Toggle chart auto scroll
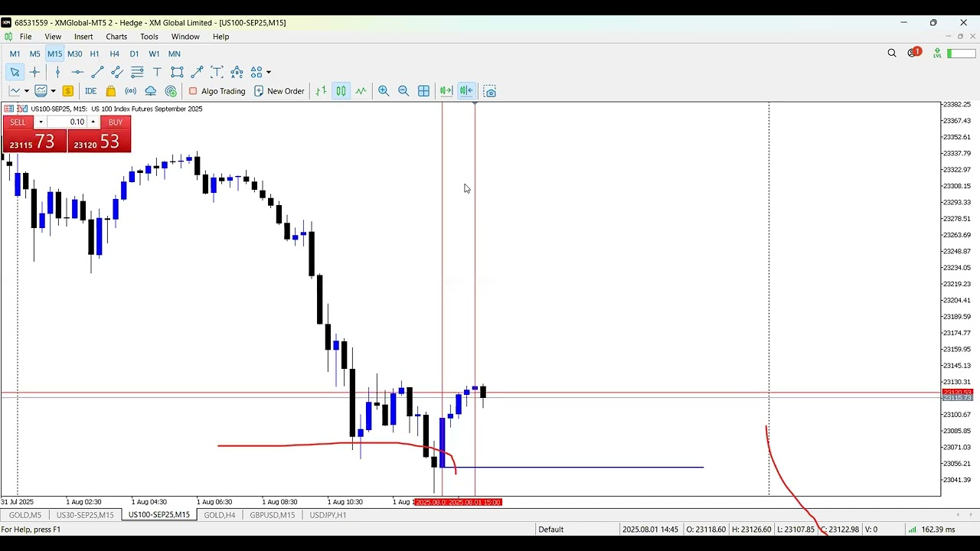980x551 pixels. [x=446, y=91]
